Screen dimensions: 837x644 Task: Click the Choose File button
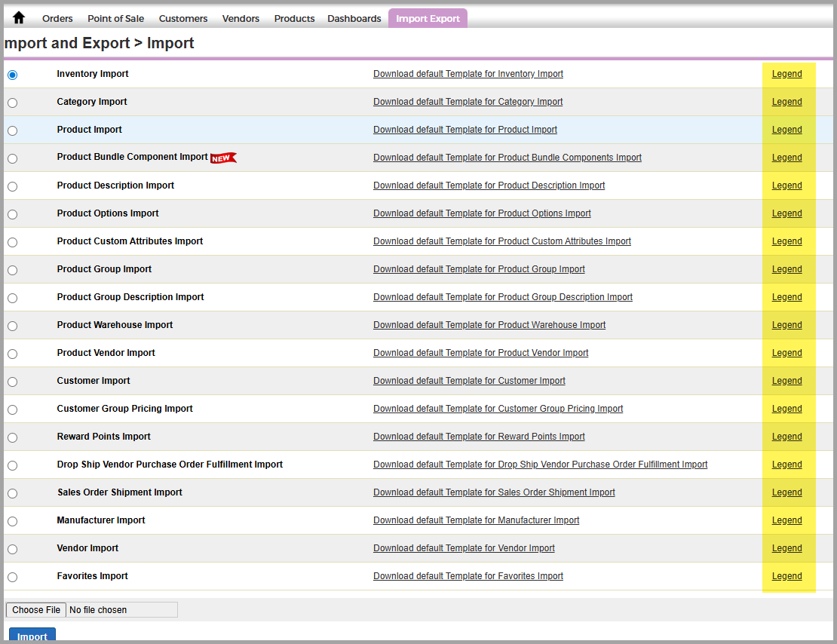click(36, 610)
